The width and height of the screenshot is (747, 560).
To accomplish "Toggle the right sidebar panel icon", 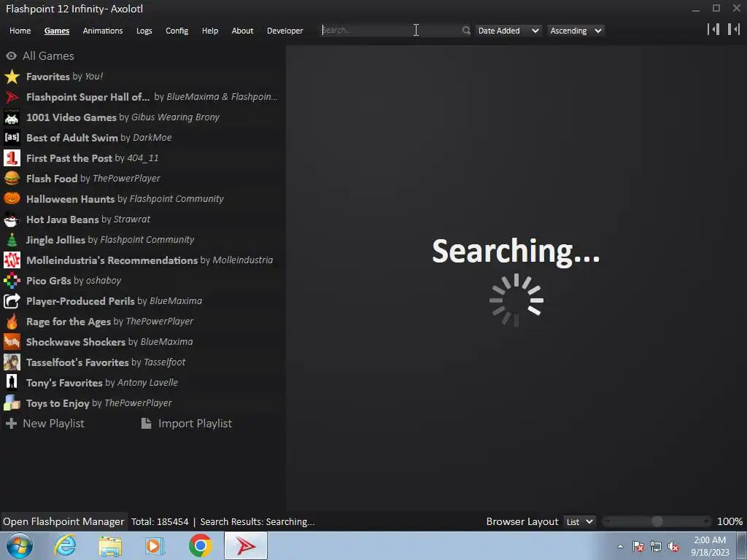I will tap(734, 29).
